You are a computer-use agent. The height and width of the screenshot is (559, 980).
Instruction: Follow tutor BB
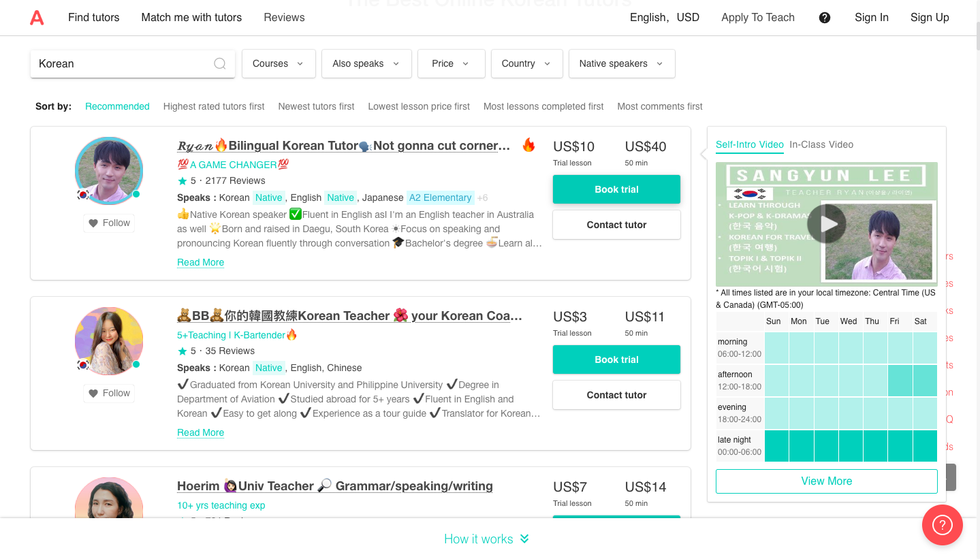point(109,393)
